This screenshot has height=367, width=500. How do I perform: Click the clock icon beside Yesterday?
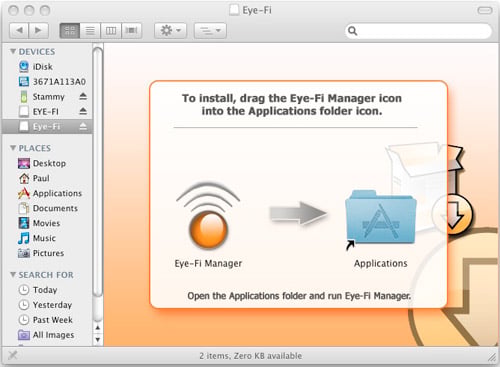tap(24, 305)
